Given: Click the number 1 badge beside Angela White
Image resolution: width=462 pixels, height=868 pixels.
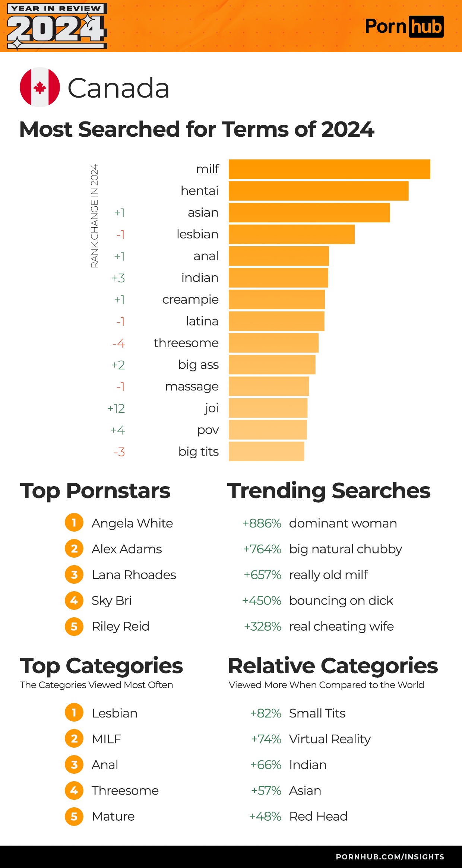Looking at the screenshot, I should tap(74, 523).
